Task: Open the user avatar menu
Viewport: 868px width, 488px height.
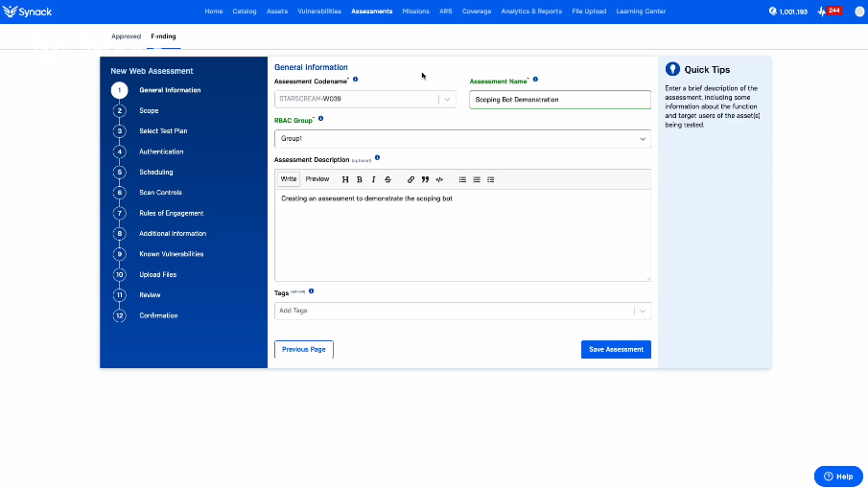Action: [x=859, y=12]
